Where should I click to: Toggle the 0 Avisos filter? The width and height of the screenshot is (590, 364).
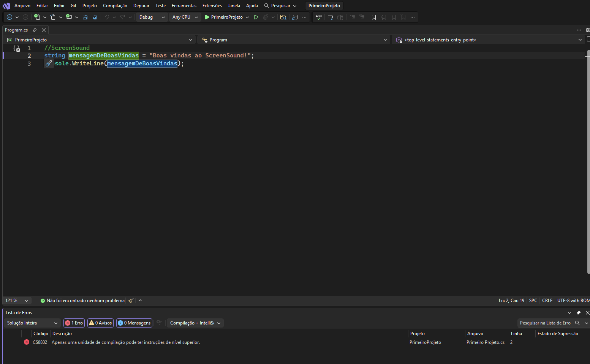coord(101,323)
